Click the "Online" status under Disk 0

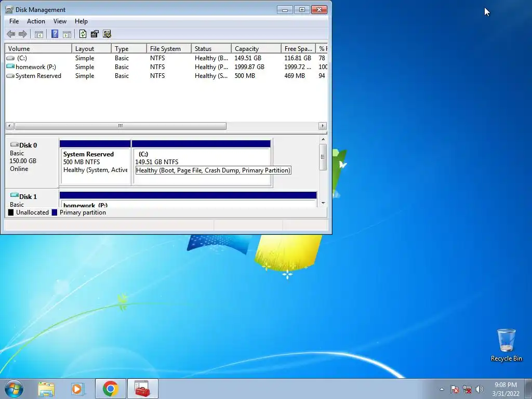(x=19, y=169)
